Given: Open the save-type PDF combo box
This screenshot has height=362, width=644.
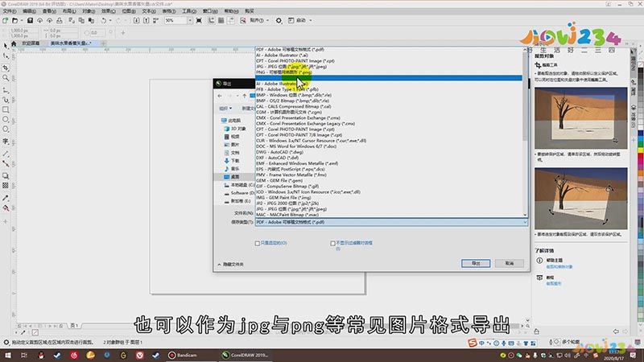Looking at the screenshot, I should [391, 222].
